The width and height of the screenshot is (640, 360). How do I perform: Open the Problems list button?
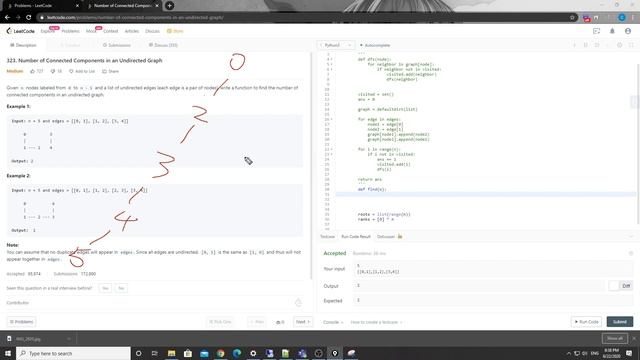pyautogui.click(x=21, y=322)
